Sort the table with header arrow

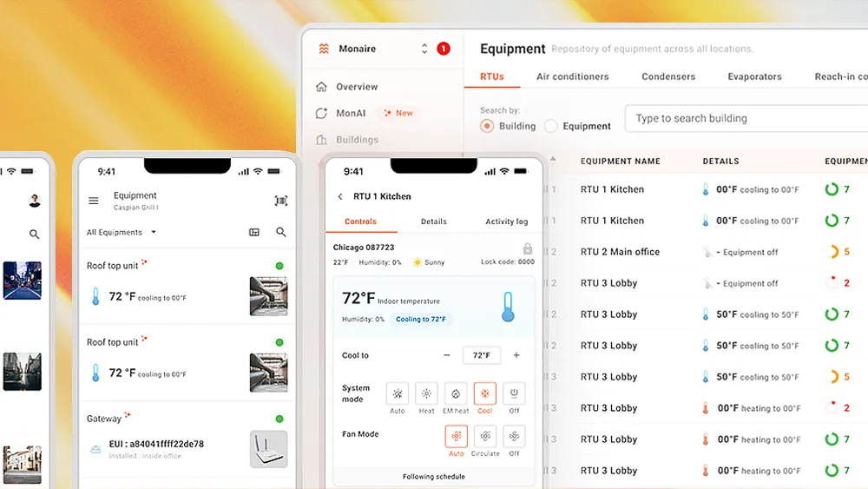coord(552,160)
